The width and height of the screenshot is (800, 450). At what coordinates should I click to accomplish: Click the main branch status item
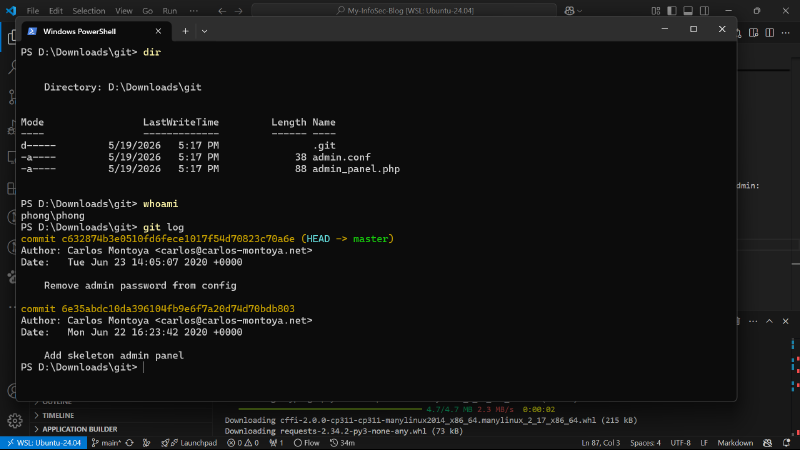click(x=106, y=443)
